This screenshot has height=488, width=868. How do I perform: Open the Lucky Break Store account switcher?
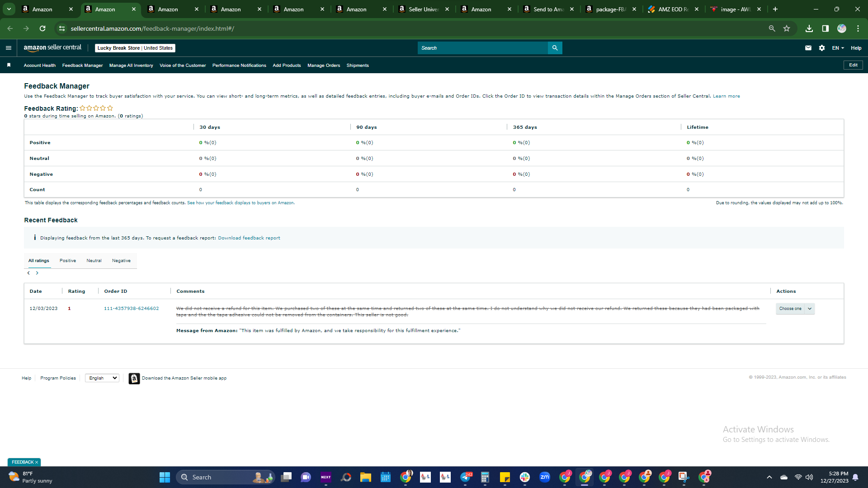(x=135, y=48)
